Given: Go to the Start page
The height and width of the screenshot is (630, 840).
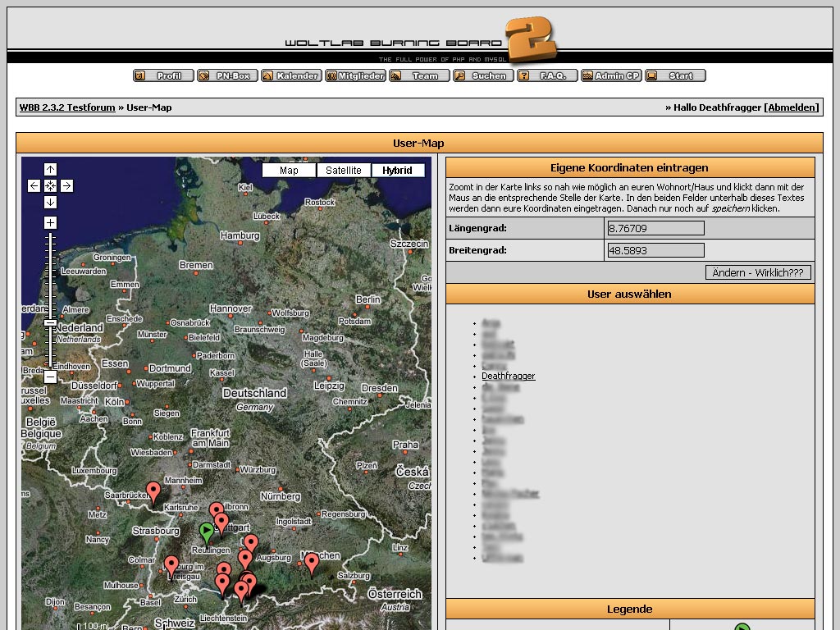Looking at the screenshot, I should tap(676, 76).
